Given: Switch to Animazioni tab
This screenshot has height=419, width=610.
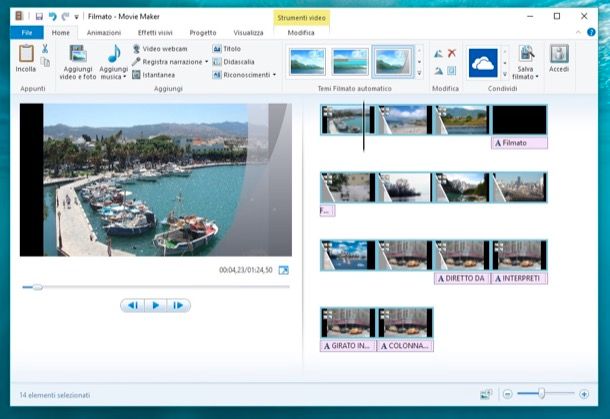Looking at the screenshot, I should pos(103,33).
